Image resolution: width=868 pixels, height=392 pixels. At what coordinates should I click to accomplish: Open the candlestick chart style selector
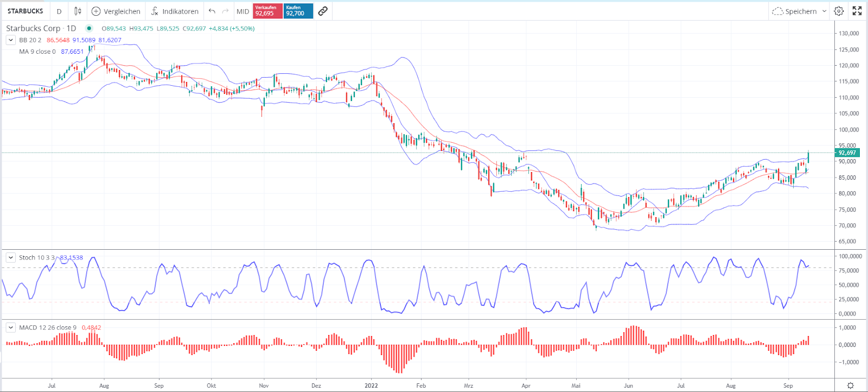[x=78, y=11]
